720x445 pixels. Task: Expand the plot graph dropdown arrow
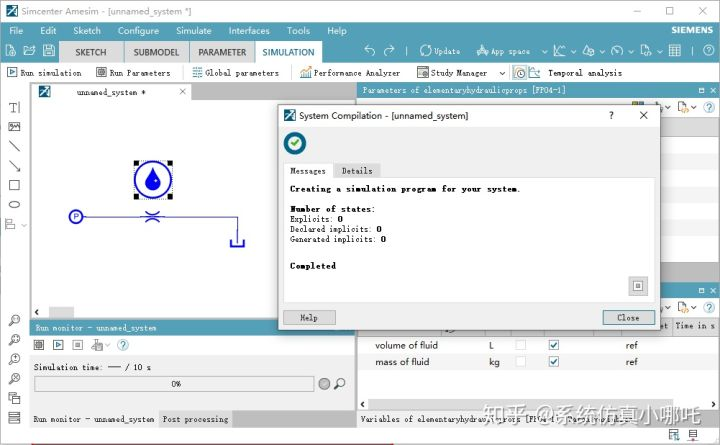573,51
